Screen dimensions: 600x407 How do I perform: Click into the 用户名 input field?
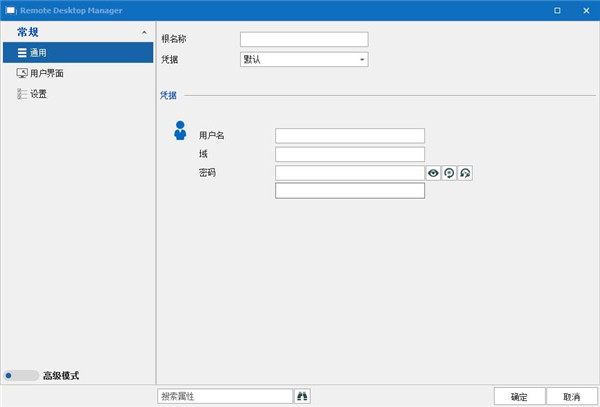click(350, 136)
